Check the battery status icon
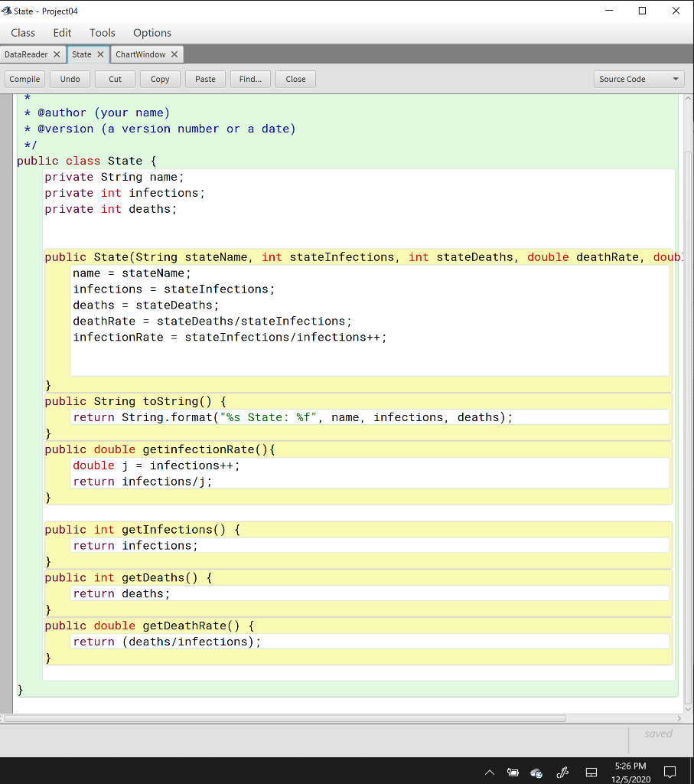The height and width of the screenshot is (784, 694). pos(513,773)
